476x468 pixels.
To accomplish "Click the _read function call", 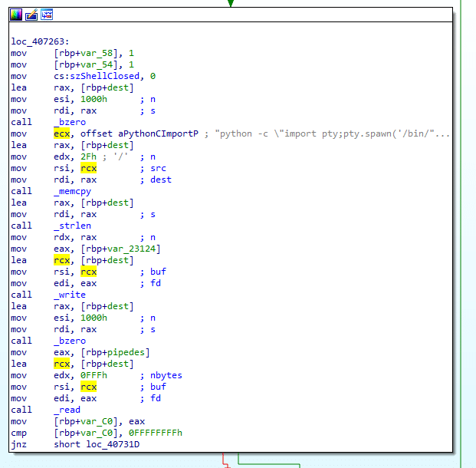I will coord(67,410).
